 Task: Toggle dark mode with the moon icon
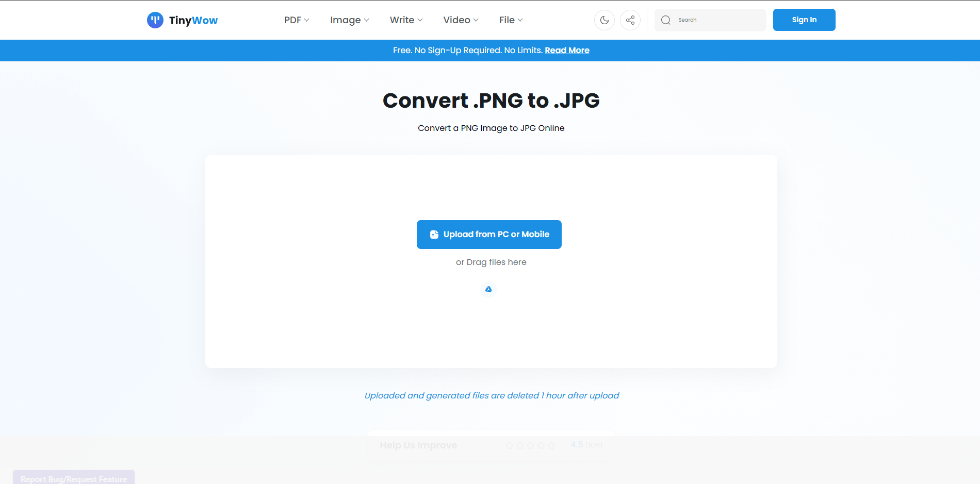[x=604, y=20]
